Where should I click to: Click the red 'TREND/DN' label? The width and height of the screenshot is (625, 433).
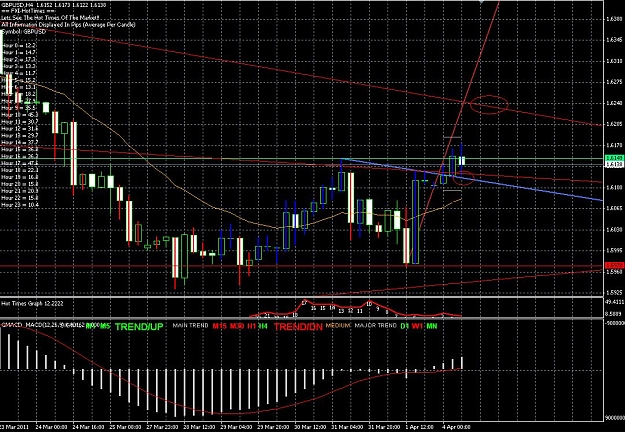point(298,327)
